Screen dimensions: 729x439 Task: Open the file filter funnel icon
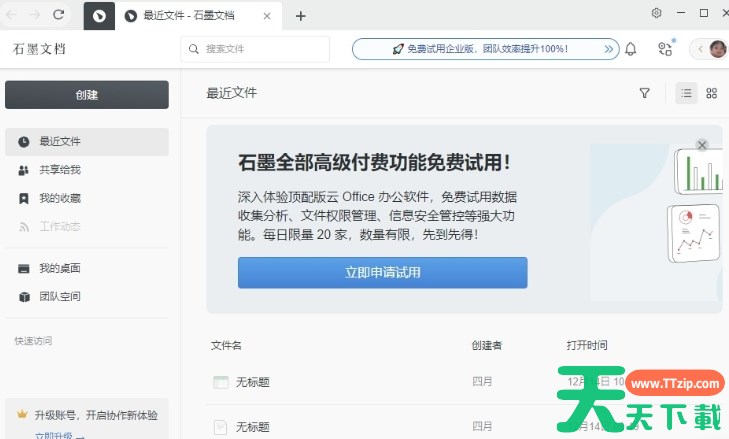tap(644, 93)
